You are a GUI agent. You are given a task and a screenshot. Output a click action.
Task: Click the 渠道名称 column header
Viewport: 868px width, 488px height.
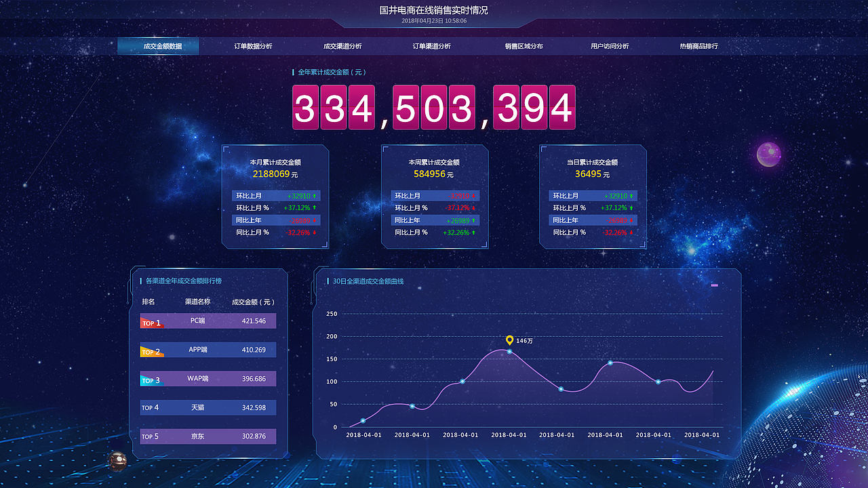(197, 302)
